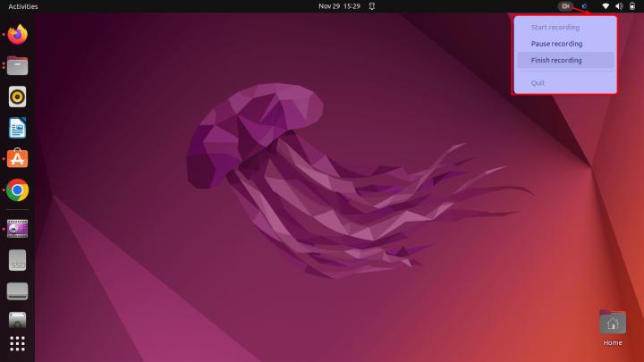Image resolution: width=644 pixels, height=362 pixels.
Task: Open Rhythmbox music player in dock
Action: (x=18, y=97)
